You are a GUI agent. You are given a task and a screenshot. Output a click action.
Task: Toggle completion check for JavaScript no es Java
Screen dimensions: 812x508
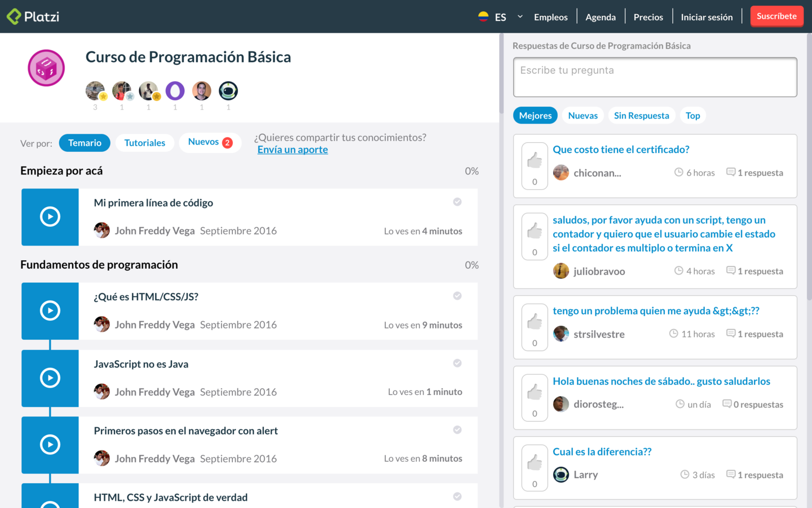coord(457,363)
